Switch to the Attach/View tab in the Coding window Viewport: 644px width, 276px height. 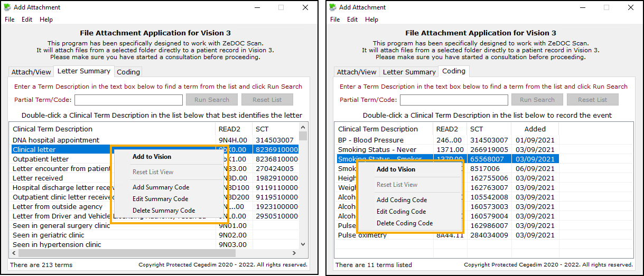pyautogui.click(x=357, y=72)
